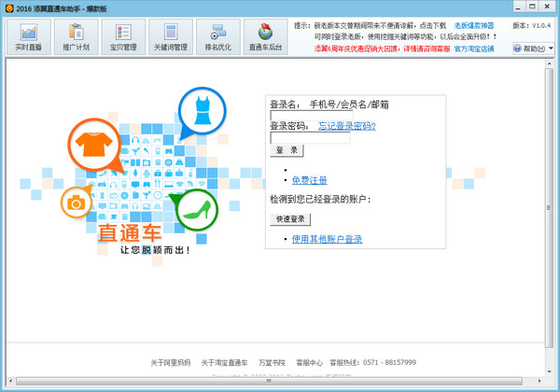Open the 忘记登录密码 link

pos(346,125)
